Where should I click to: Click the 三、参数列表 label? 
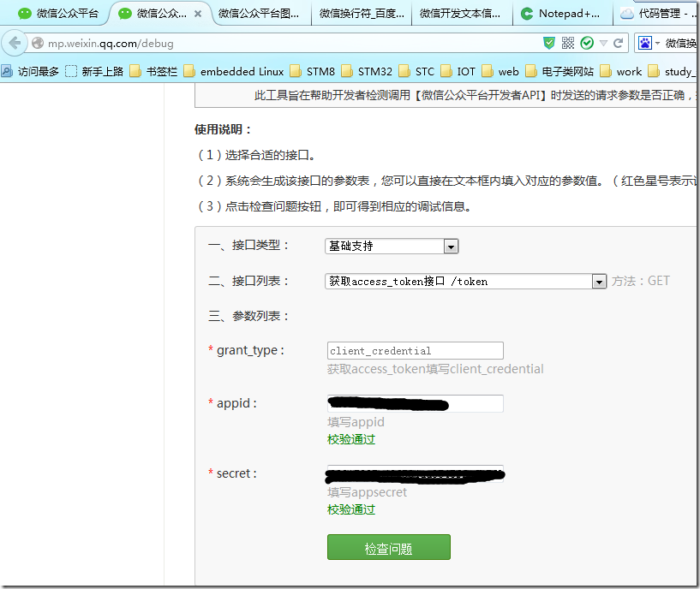(248, 316)
